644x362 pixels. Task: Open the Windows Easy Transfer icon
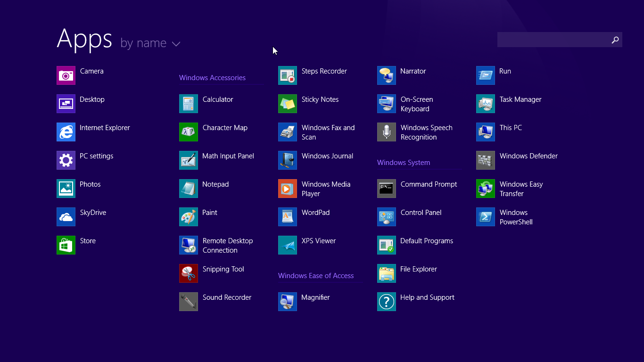(x=486, y=189)
